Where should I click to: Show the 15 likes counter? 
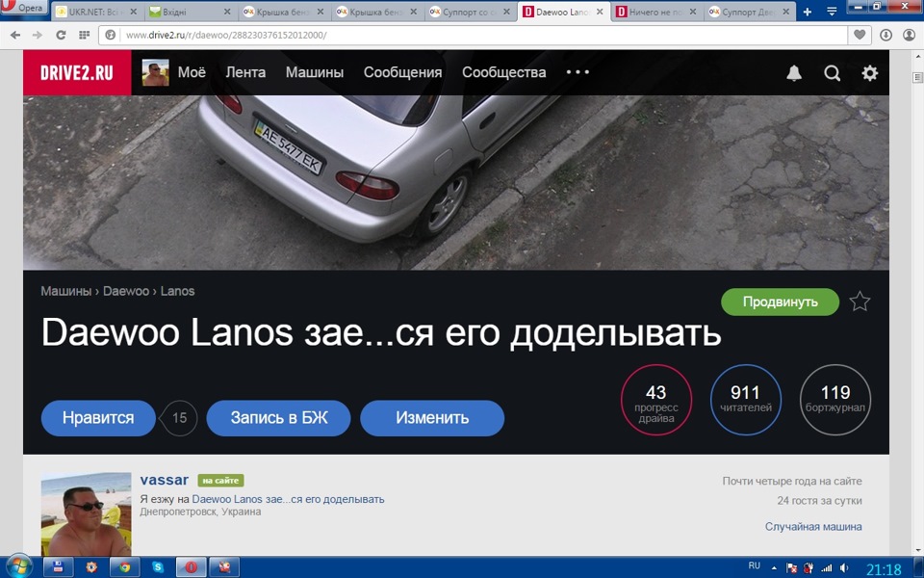179,417
